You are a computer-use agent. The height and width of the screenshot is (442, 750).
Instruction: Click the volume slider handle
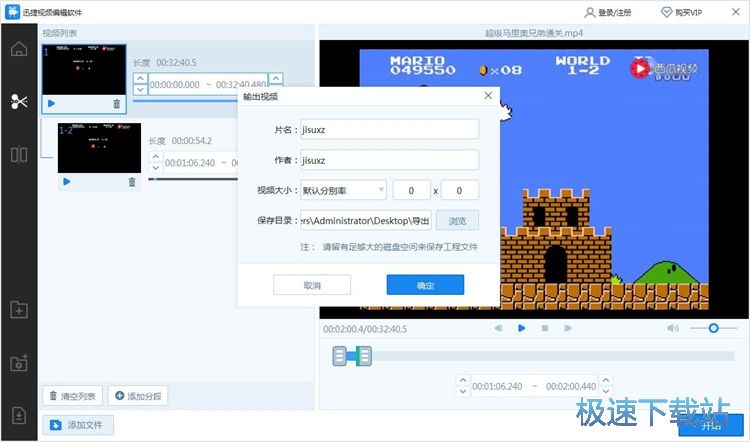pyautogui.click(x=713, y=328)
